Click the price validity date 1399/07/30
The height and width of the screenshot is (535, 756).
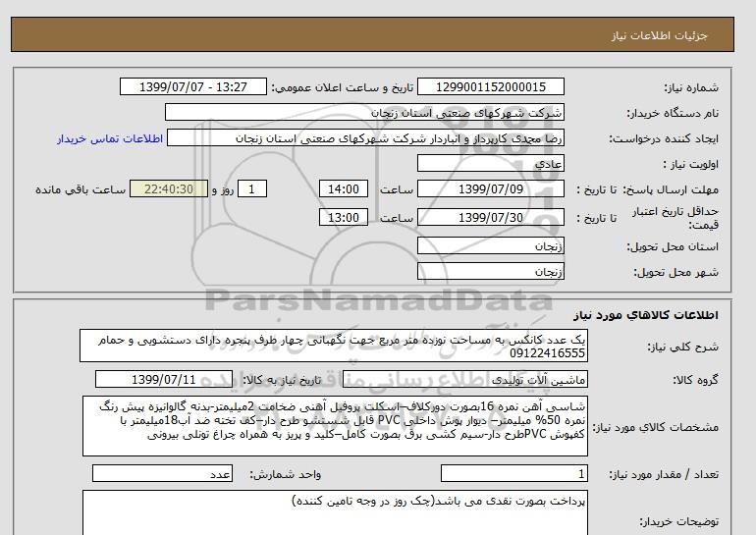click(x=490, y=217)
